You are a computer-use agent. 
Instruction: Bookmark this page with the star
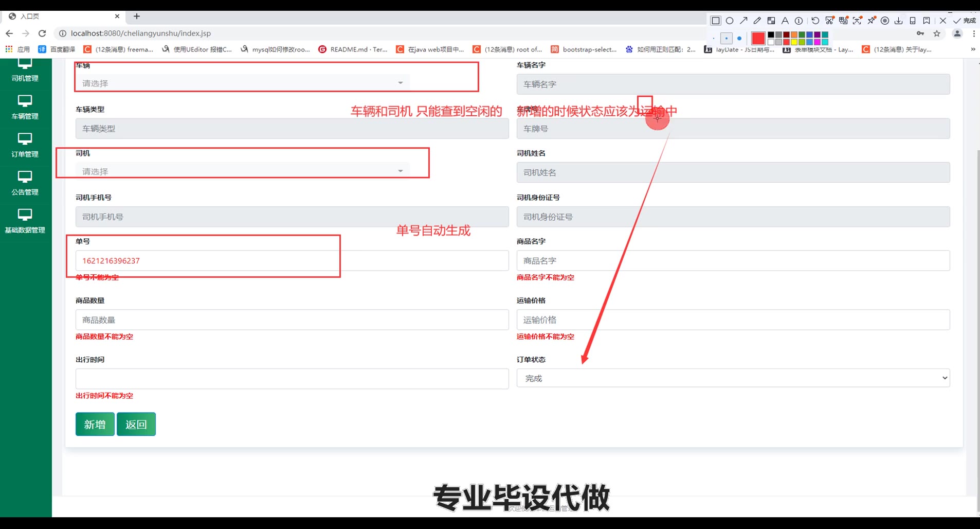[937, 33]
